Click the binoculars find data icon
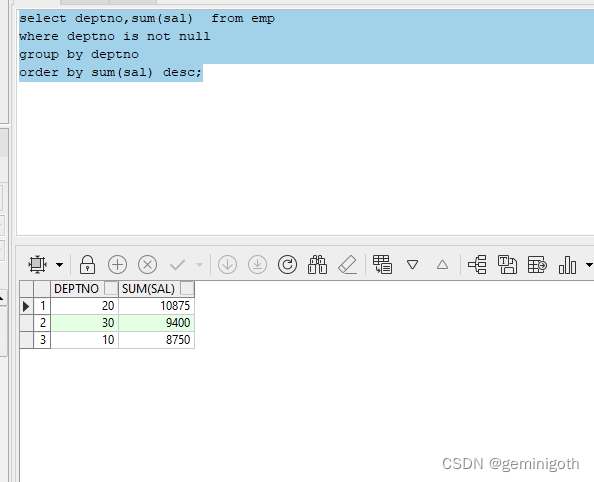 317,264
